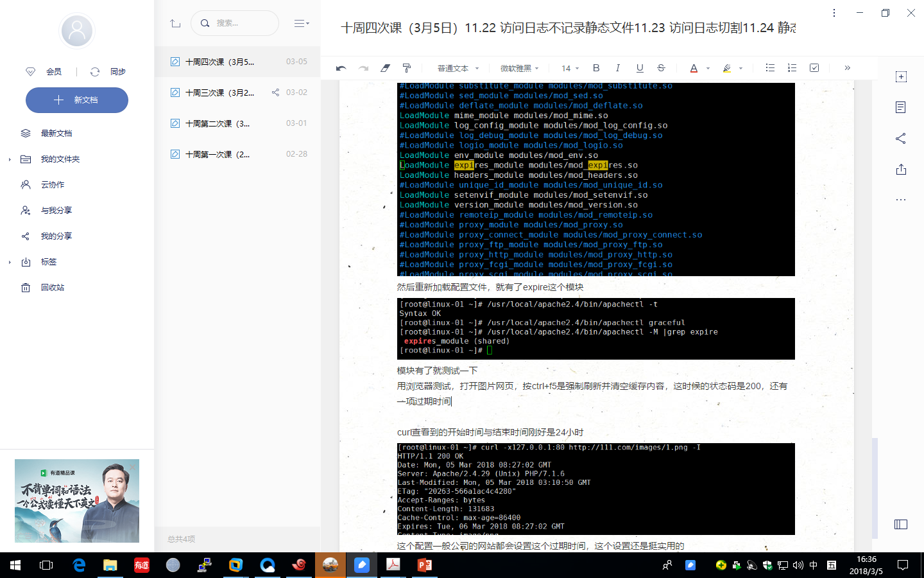924x578 pixels.
Task: Insert a checkbox todo item
Action: [814, 68]
